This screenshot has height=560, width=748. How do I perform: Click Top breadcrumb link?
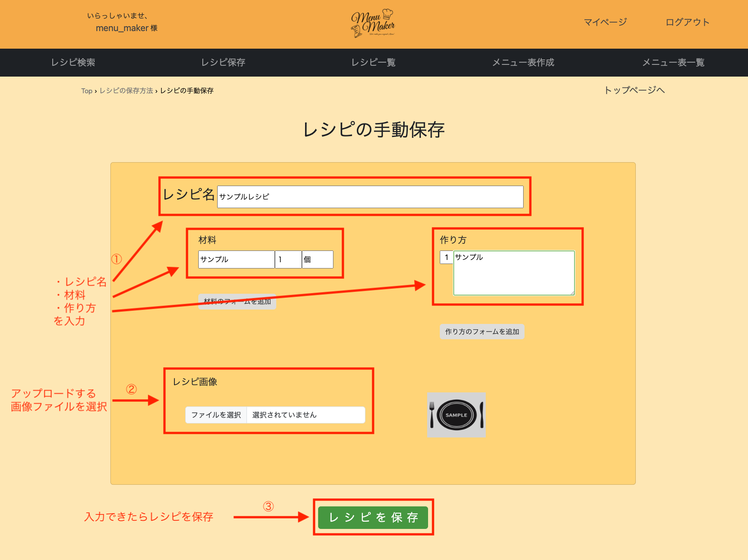pyautogui.click(x=87, y=91)
